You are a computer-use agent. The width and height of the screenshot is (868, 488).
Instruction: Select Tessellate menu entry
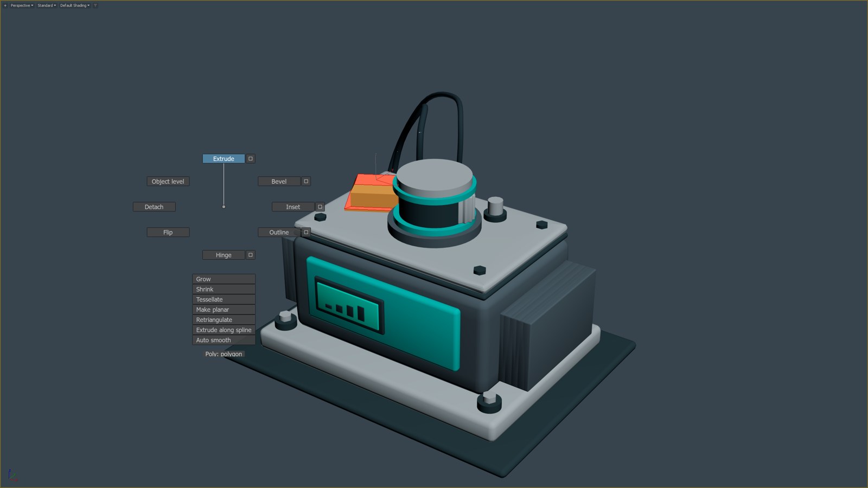click(224, 300)
